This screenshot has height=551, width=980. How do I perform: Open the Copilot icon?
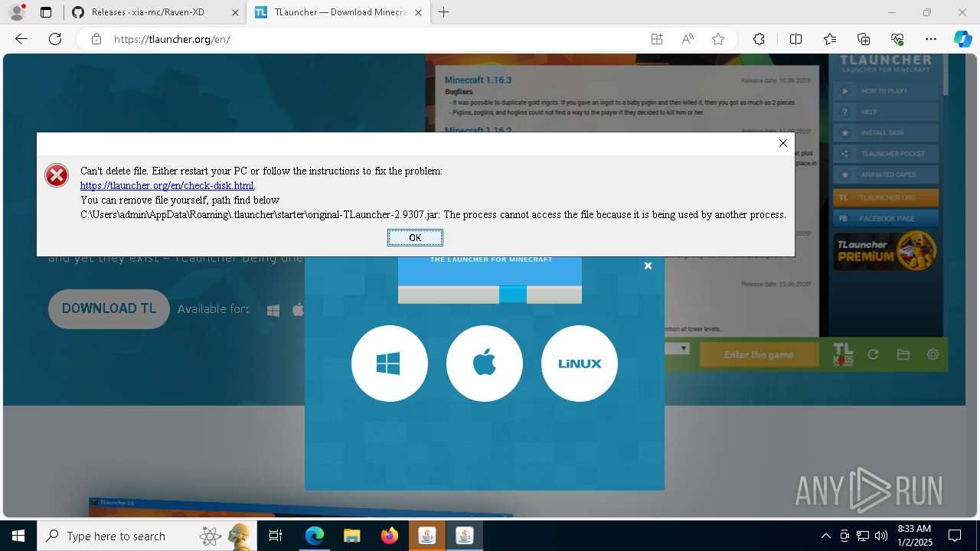click(962, 39)
